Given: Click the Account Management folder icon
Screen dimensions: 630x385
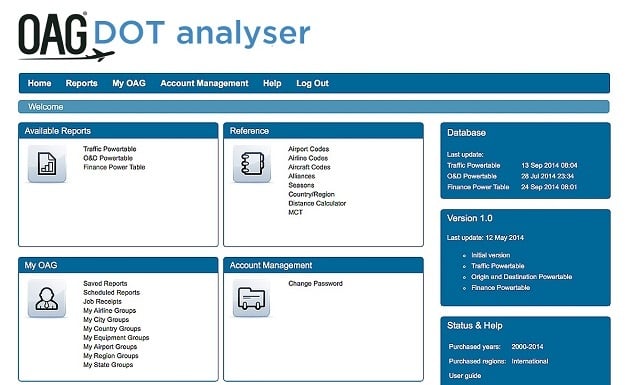Looking at the screenshot, I should 252,299.
